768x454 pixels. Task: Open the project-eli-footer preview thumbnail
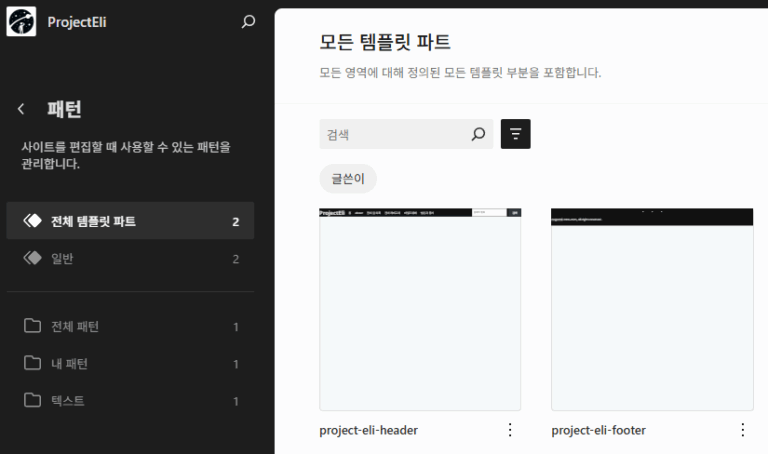(652, 309)
